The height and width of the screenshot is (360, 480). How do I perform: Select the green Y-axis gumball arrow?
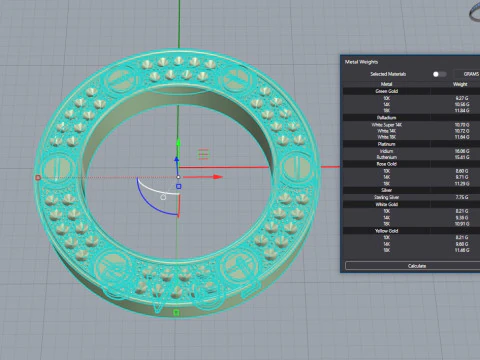(x=178, y=143)
